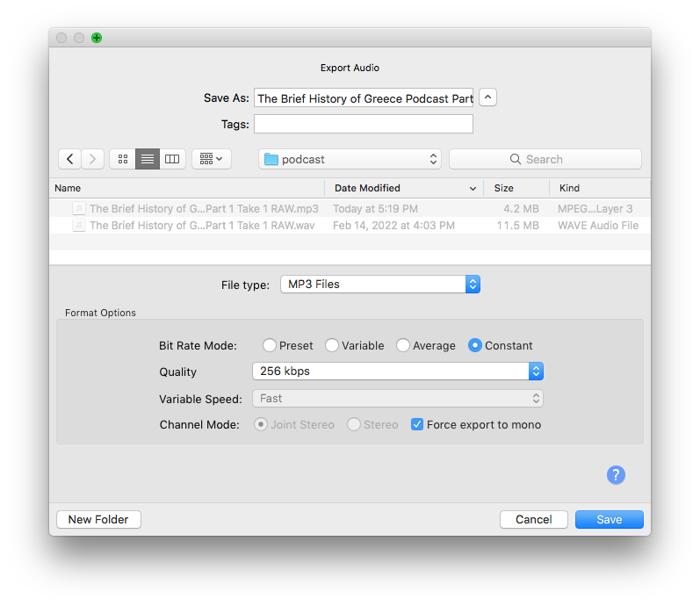This screenshot has height=606, width=700.
Task: Click the Save button
Action: click(609, 519)
